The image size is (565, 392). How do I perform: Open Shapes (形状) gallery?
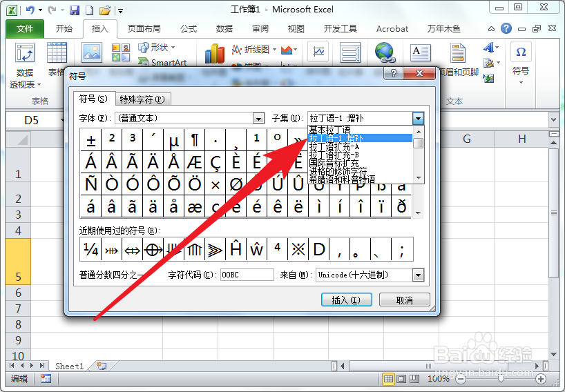pyautogui.click(x=156, y=47)
